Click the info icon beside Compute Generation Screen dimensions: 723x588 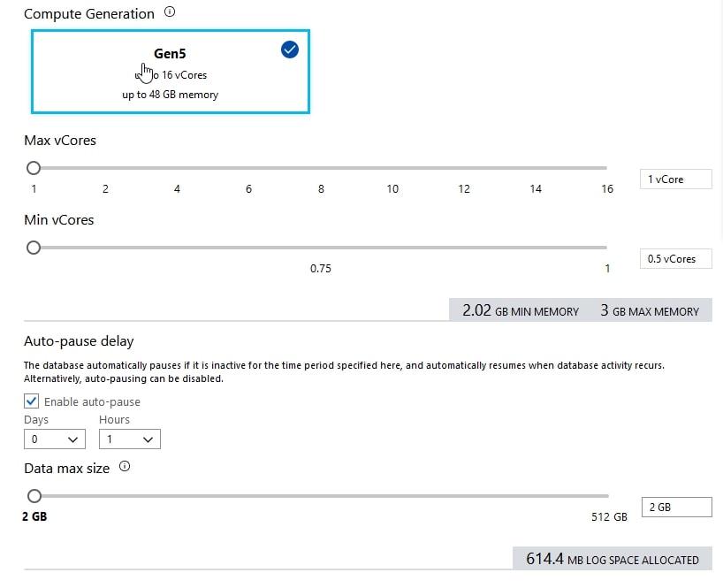pos(171,13)
